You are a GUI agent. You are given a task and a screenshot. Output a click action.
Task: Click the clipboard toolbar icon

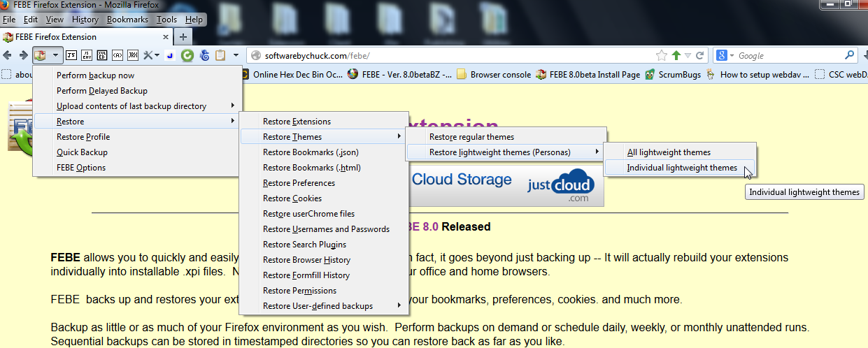click(x=220, y=55)
